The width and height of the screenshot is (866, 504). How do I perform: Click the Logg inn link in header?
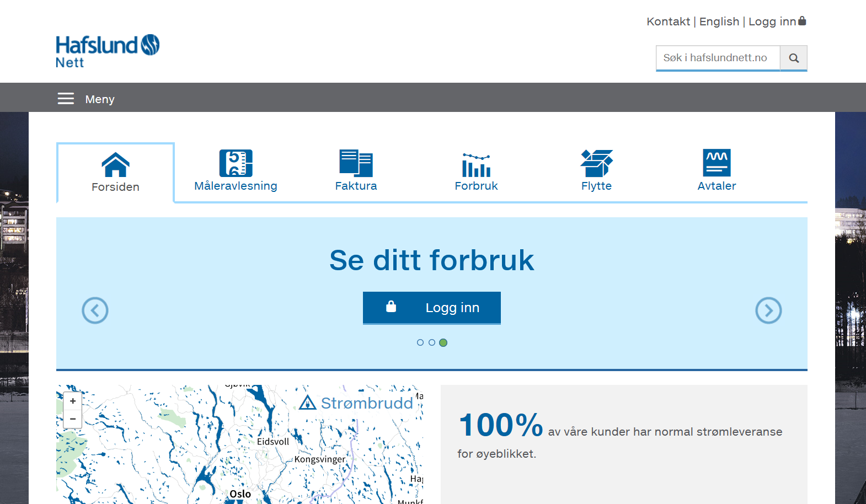pyautogui.click(x=772, y=22)
